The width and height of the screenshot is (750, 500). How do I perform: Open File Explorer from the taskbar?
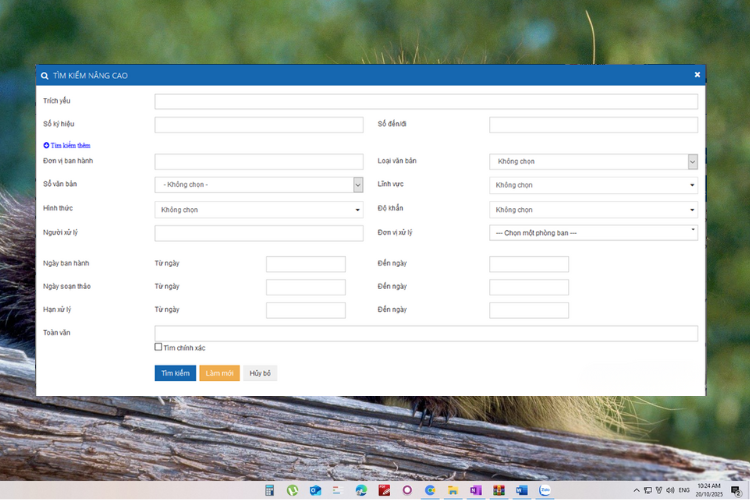pos(453,490)
